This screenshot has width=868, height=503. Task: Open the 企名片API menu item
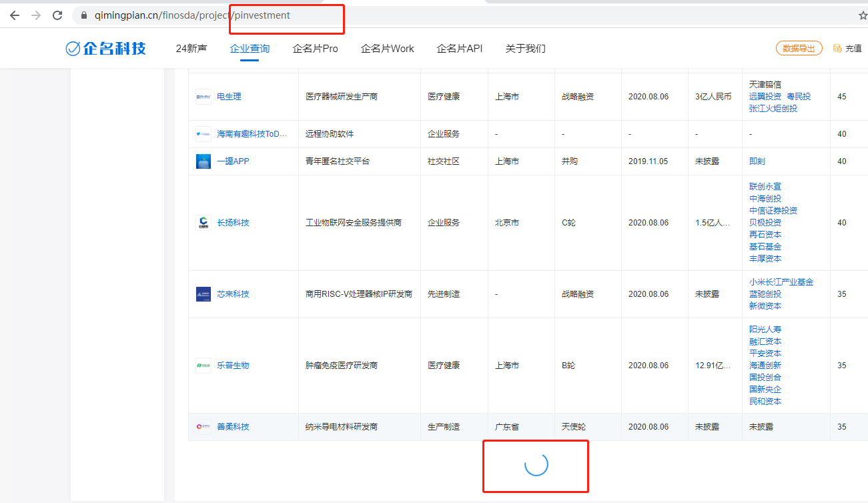pyautogui.click(x=459, y=49)
